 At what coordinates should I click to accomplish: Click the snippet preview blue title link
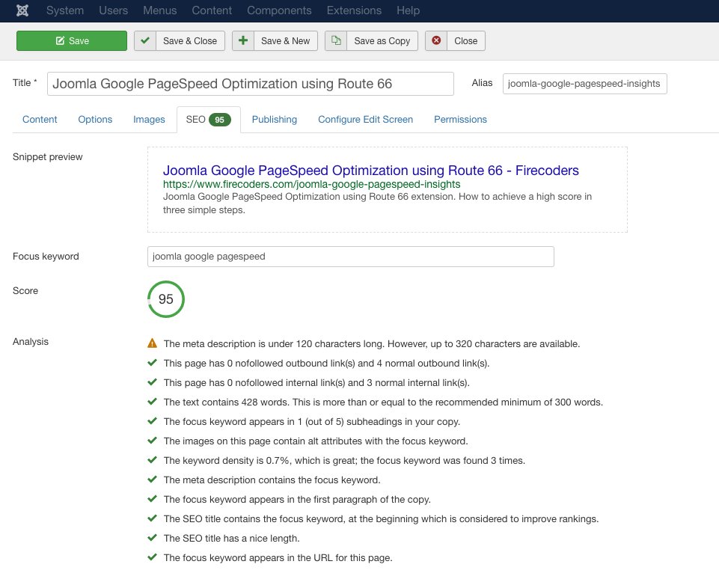coord(371,170)
